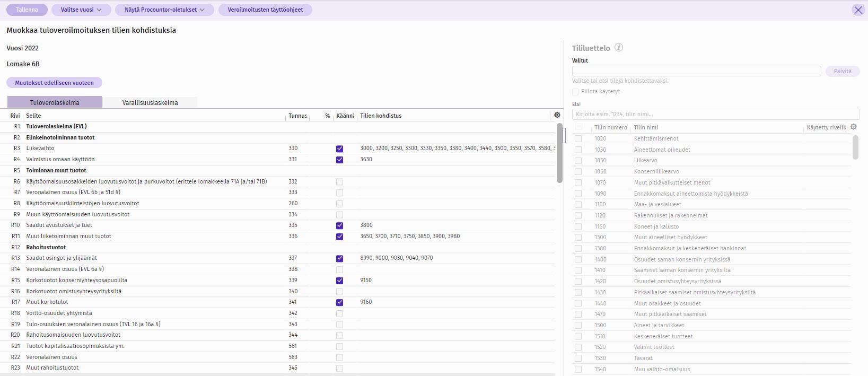Toggle Käännä for Saadut avustukset ja tuet
The image size is (868, 376).
pyautogui.click(x=339, y=226)
